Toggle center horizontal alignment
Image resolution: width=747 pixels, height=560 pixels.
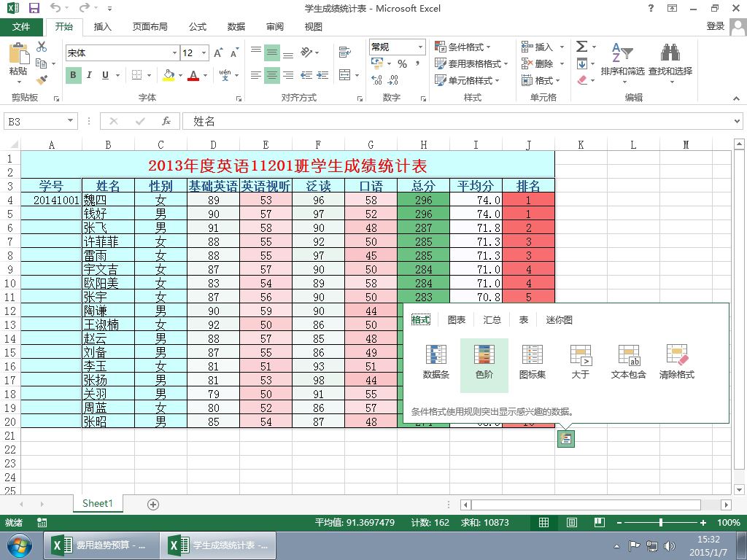(272, 75)
